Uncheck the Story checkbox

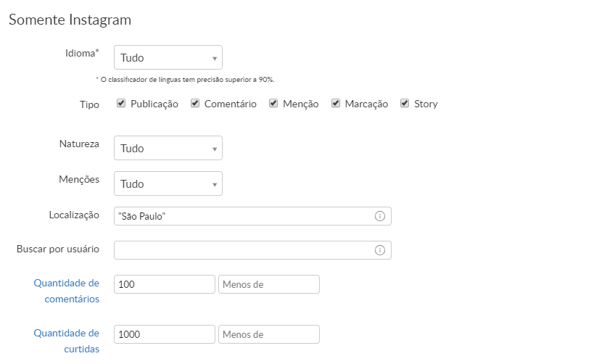point(405,104)
